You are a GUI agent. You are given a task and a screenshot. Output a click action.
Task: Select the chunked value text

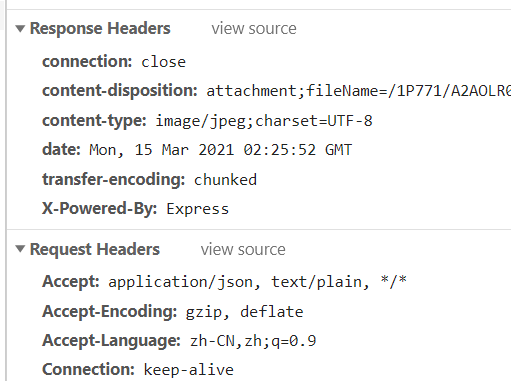[225, 180]
